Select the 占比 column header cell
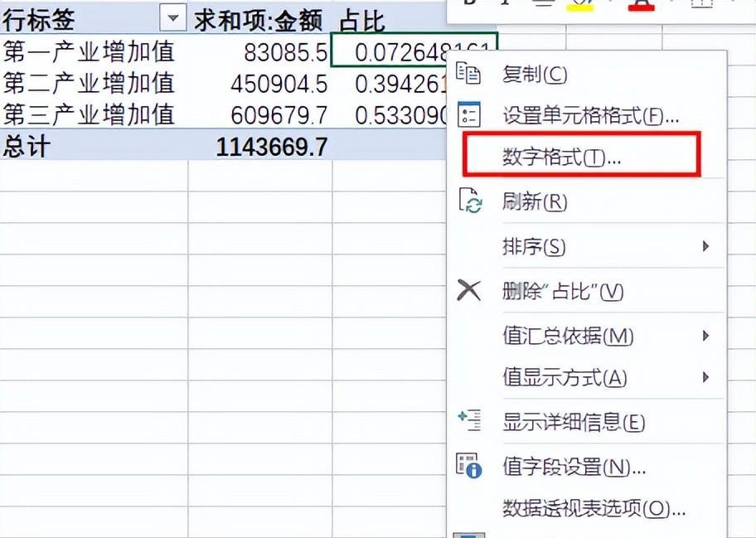 [390, 20]
